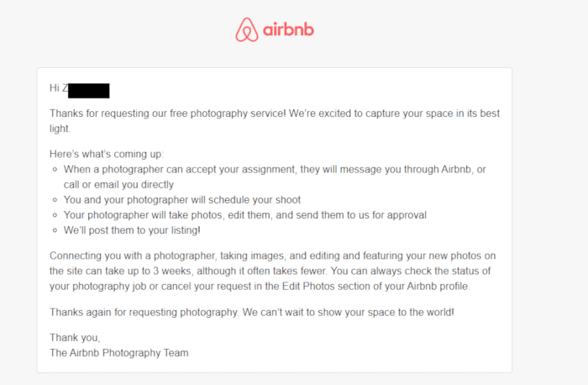Click "Thanks for requesting our free photography service"
Screen dimensions: 588x385
coord(166,113)
